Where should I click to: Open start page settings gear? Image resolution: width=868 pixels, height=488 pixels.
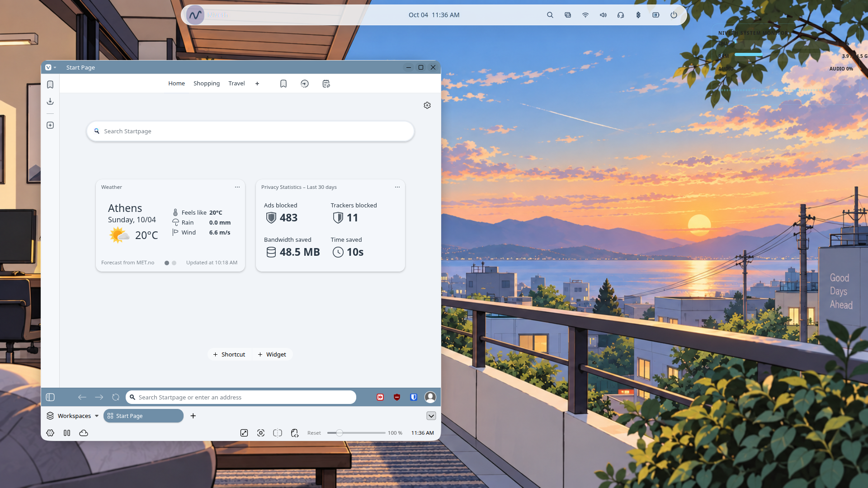coord(427,105)
